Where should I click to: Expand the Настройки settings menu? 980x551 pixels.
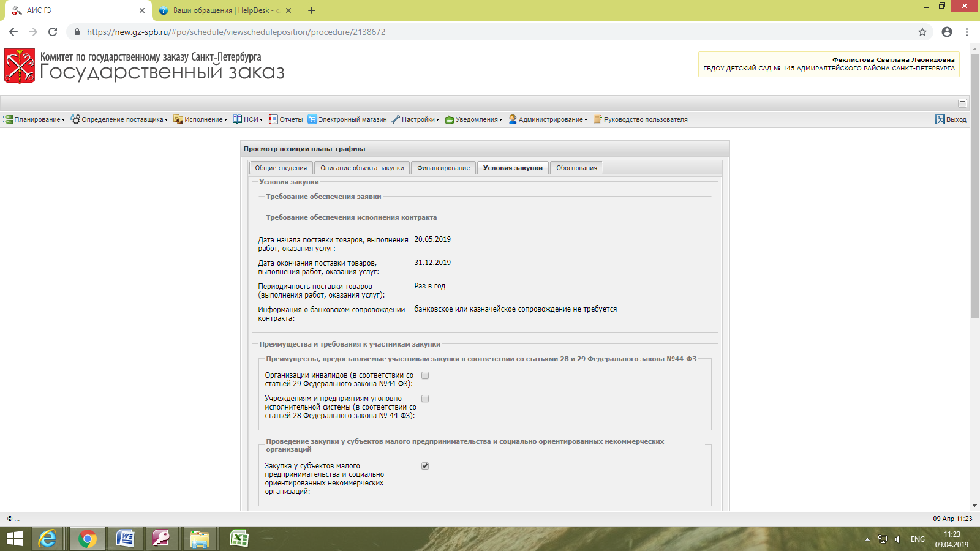(416, 119)
